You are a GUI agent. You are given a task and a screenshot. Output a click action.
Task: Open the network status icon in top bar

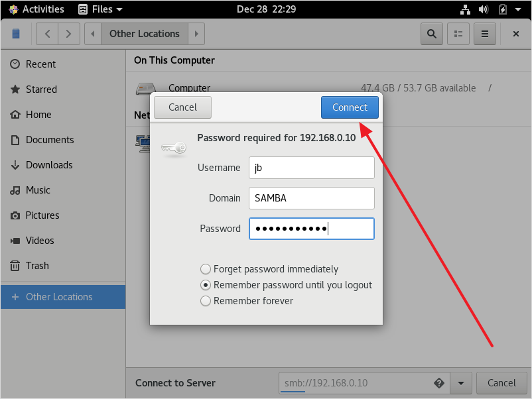click(465, 9)
